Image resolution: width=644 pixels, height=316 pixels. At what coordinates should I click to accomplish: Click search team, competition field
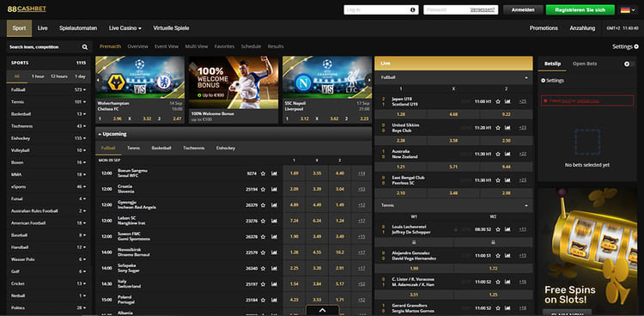click(x=44, y=47)
